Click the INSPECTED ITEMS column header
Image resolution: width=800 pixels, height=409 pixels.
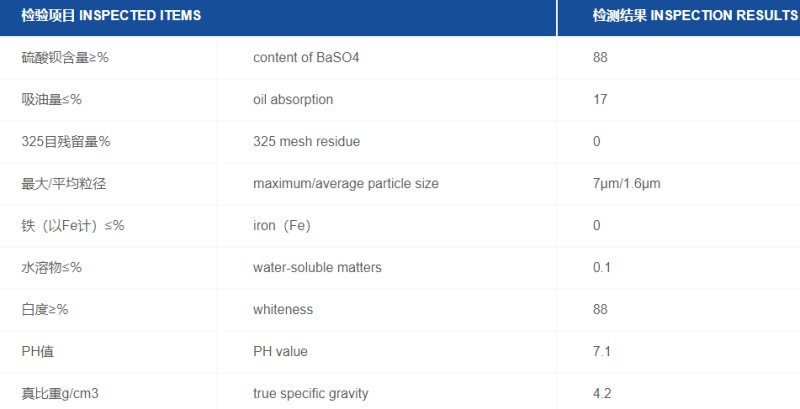point(110,17)
